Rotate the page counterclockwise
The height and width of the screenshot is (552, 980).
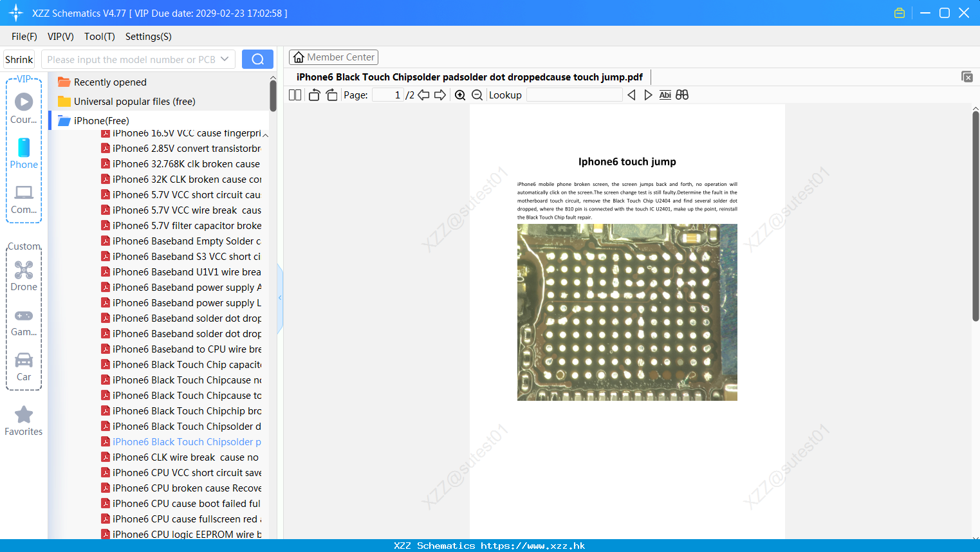315,95
